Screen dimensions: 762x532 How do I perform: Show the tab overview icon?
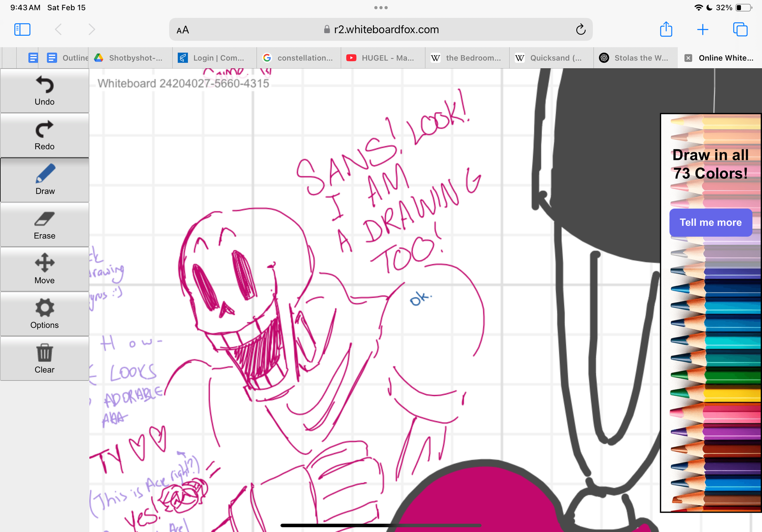(x=740, y=29)
